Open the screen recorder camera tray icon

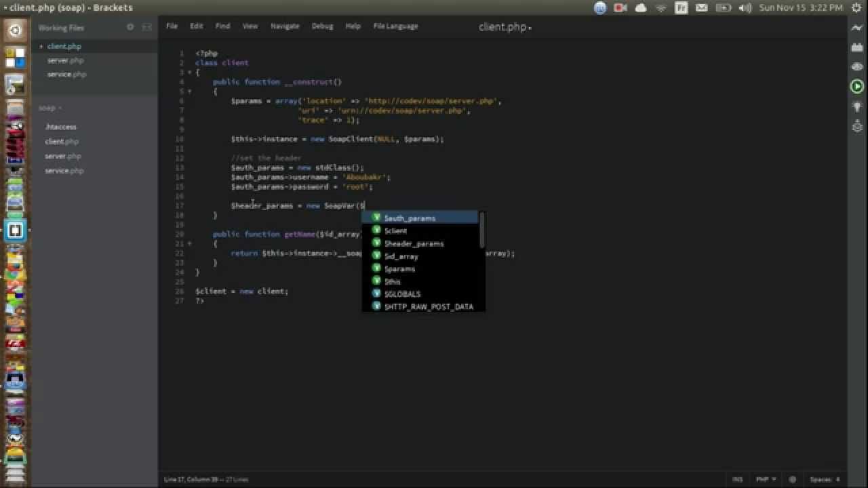point(618,7)
